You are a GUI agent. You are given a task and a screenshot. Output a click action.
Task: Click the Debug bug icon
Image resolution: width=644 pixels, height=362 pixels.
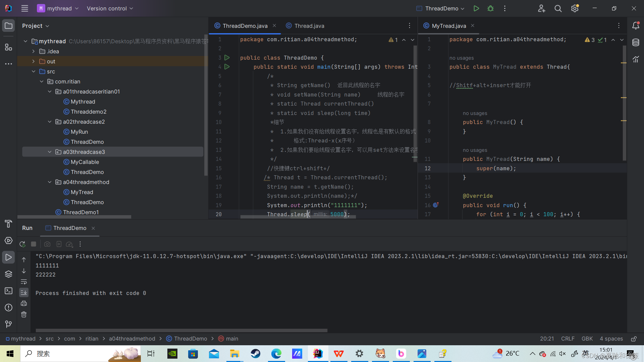pyautogui.click(x=490, y=8)
